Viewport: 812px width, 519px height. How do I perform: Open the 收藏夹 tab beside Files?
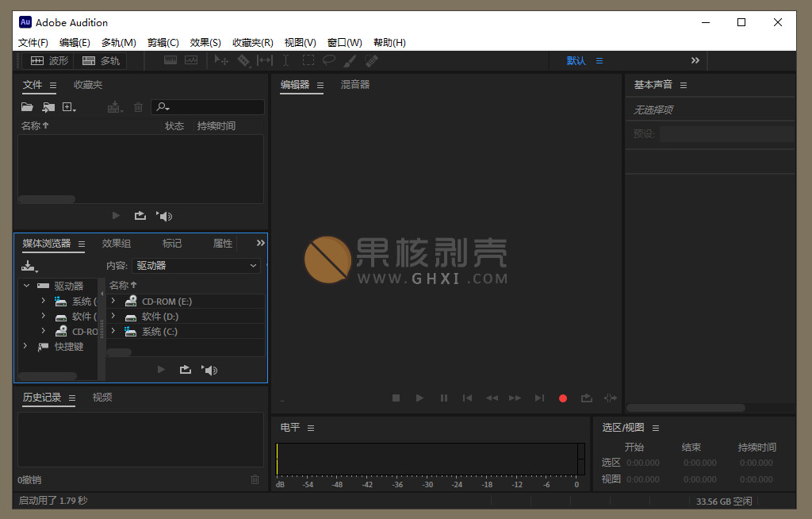[x=88, y=85]
